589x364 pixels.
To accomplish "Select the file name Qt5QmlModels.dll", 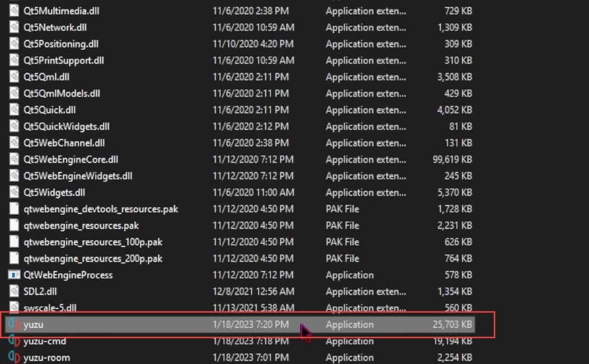I will pos(62,93).
